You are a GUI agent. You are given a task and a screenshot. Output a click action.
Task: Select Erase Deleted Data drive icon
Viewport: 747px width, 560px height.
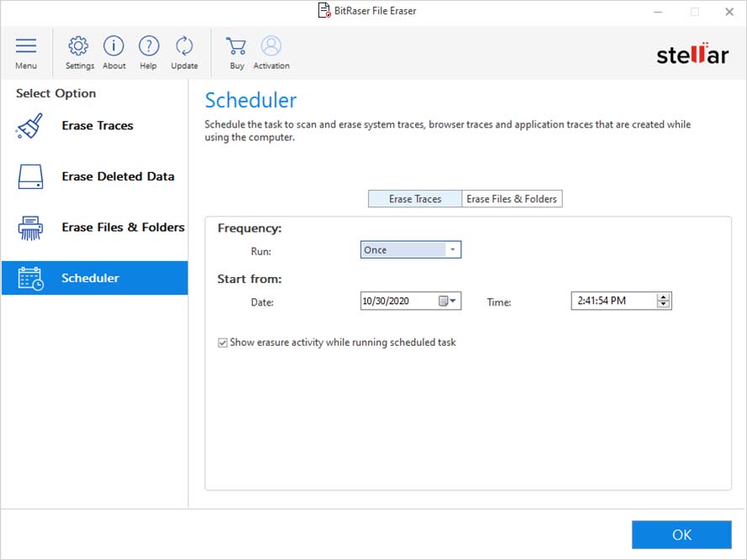[30, 177]
